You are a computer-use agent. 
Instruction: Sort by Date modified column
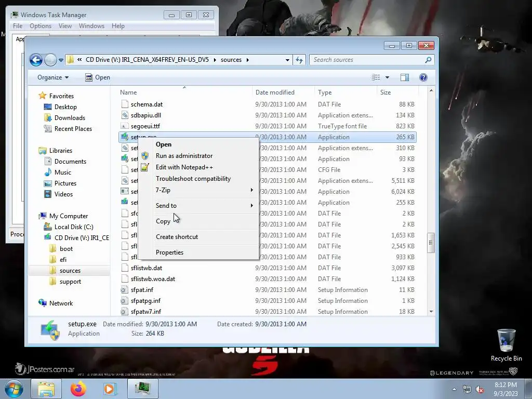(275, 92)
